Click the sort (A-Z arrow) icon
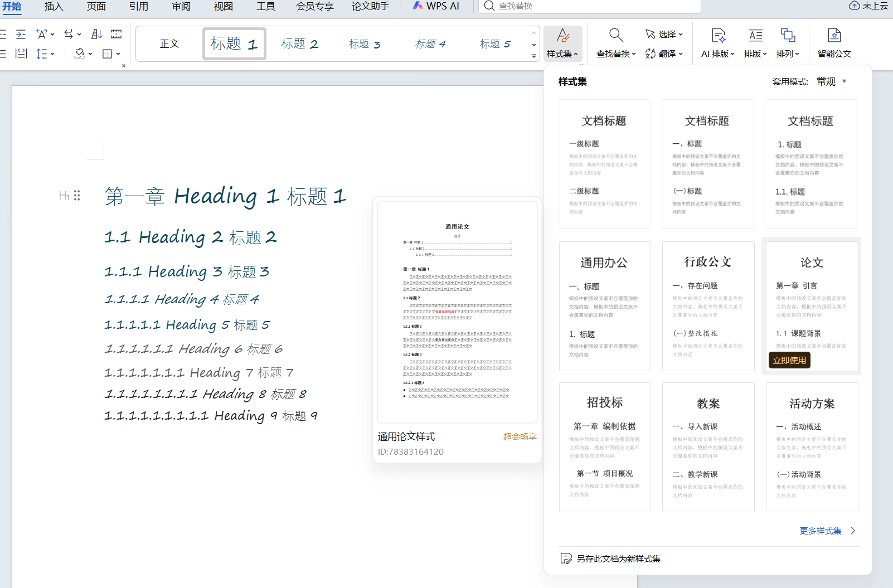 point(96,34)
